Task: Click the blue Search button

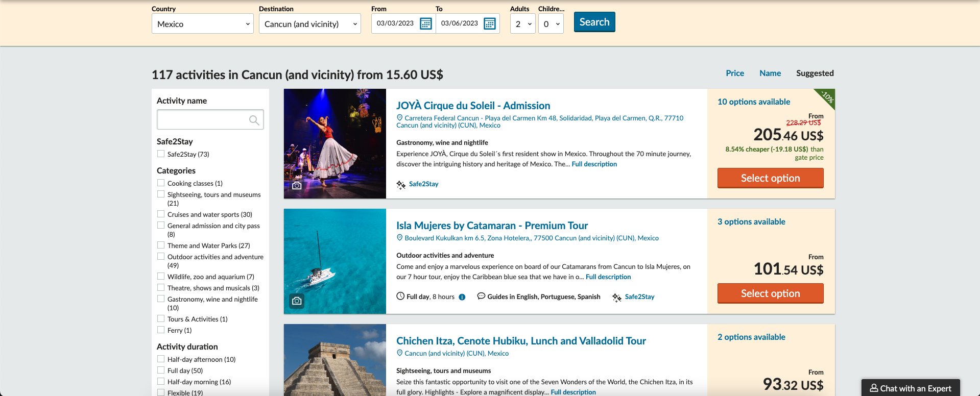Action: 594,22
